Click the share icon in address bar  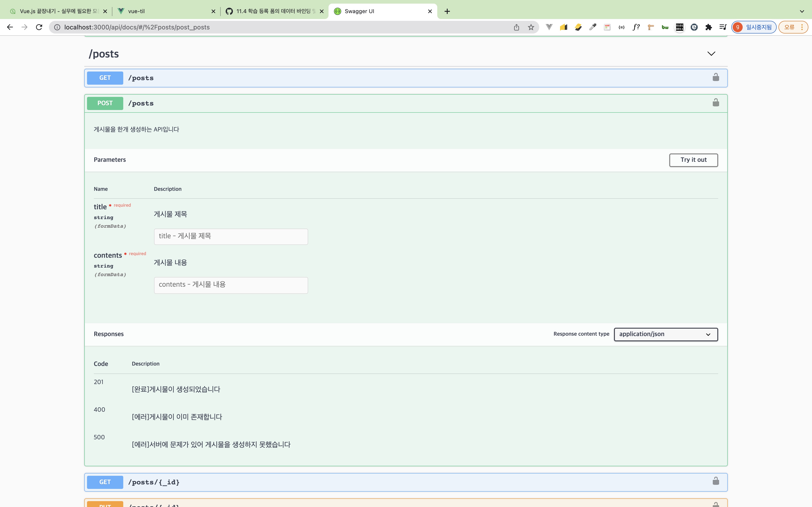pyautogui.click(x=516, y=27)
